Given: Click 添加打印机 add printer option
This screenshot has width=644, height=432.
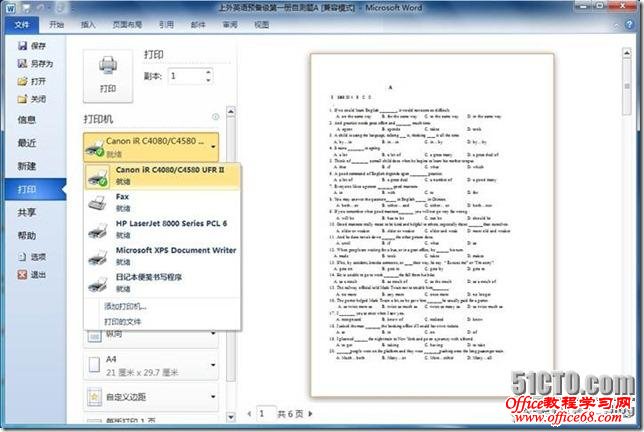Looking at the screenshot, I should 125,306.
